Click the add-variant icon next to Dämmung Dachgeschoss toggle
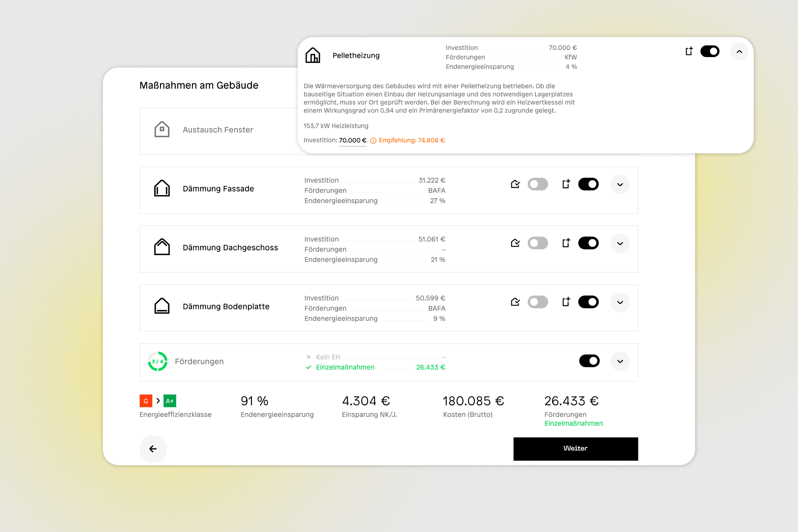This screenshot has height=532, width=798. pos(566,243)
